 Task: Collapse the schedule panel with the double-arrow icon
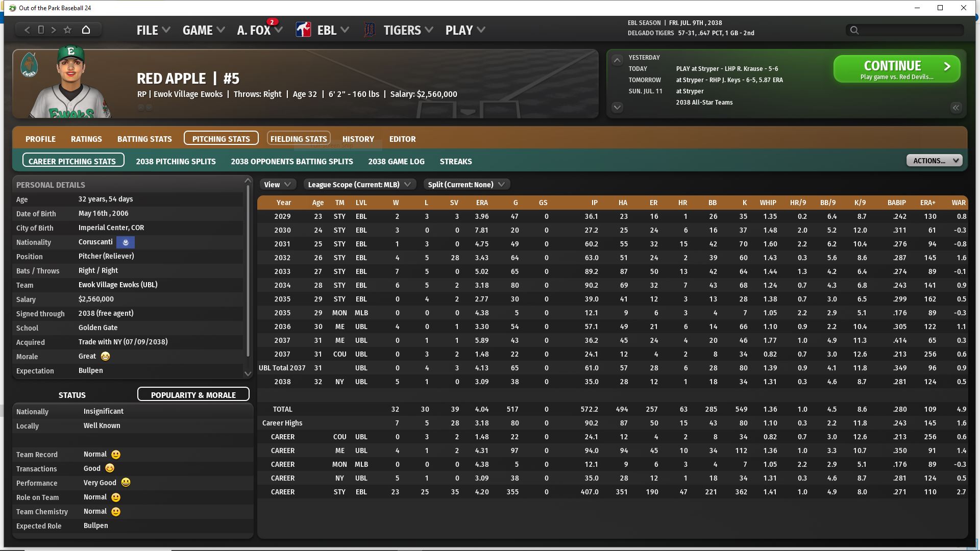(955, 108)
